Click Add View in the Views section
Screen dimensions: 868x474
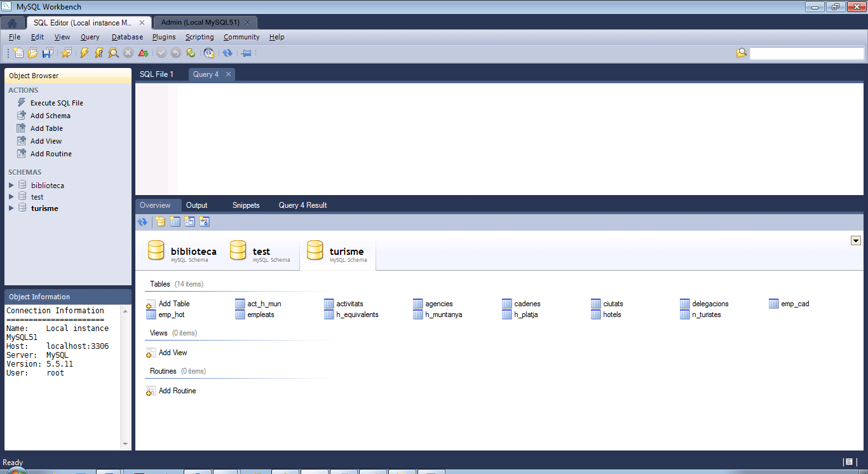(x=172, y=353)
